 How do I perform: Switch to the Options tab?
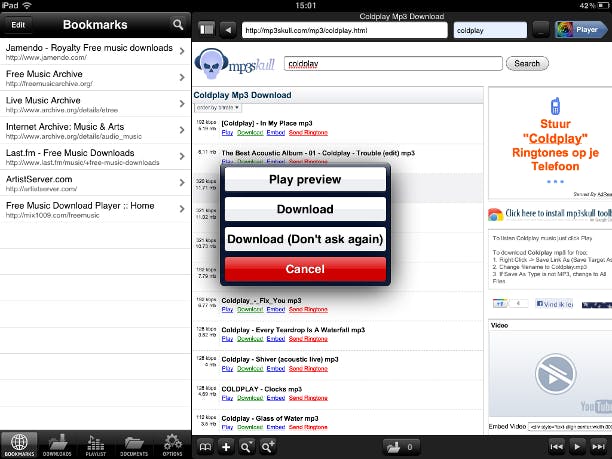(172, 445)
